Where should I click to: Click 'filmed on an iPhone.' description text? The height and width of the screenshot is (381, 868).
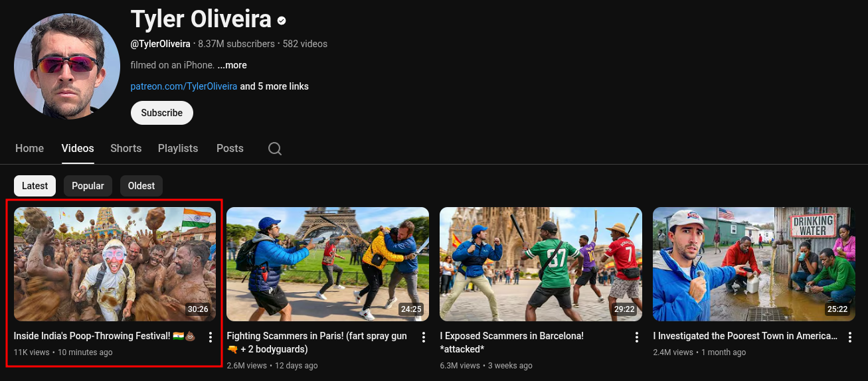tap(173, 65)
